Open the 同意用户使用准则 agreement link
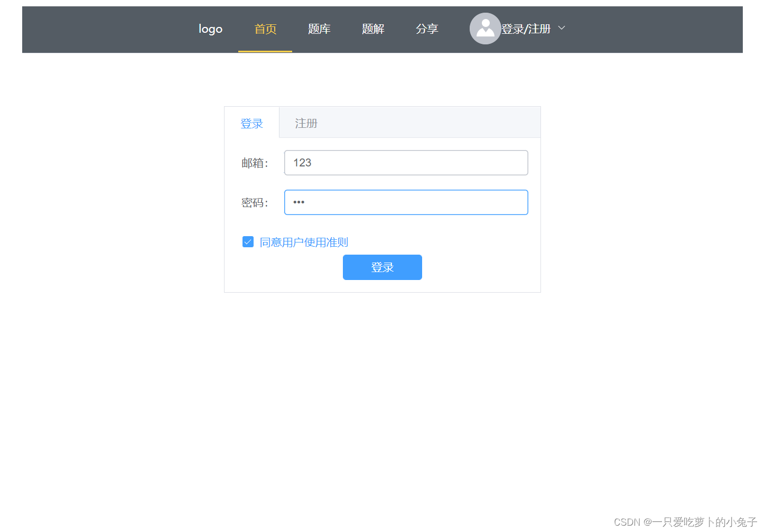Viewport: 765px width, 532px height. coord(303,242)
